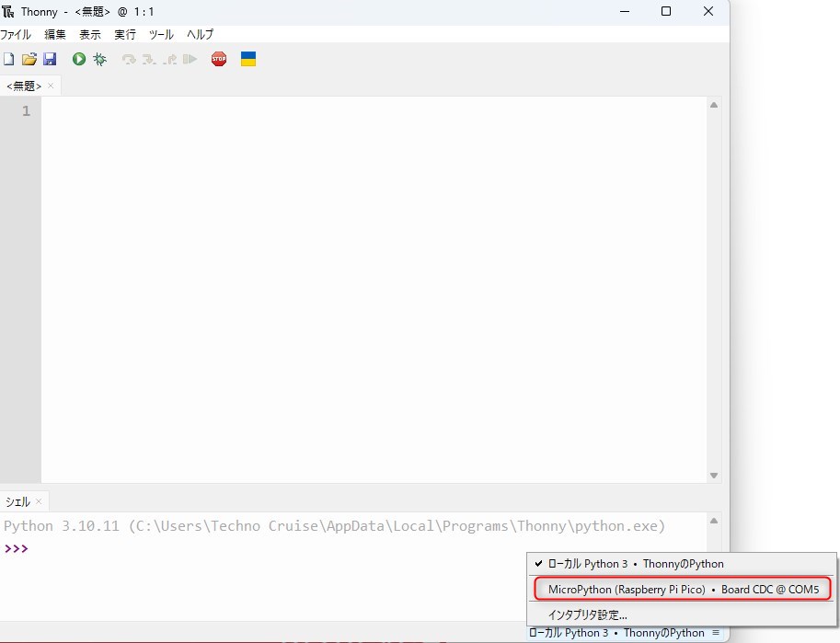840x643 pixels.
Task: Click in the code editor at line 1
Action: pyautogui.click(x=374, y=111)
